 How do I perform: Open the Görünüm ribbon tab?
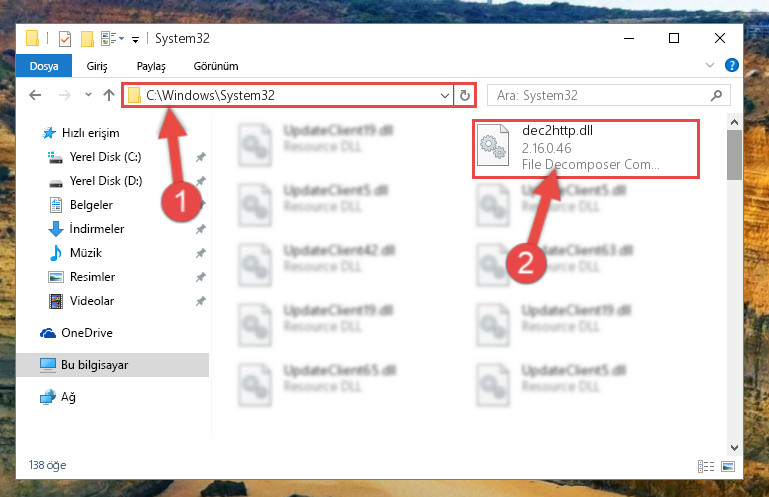click(x=216, y=66)
